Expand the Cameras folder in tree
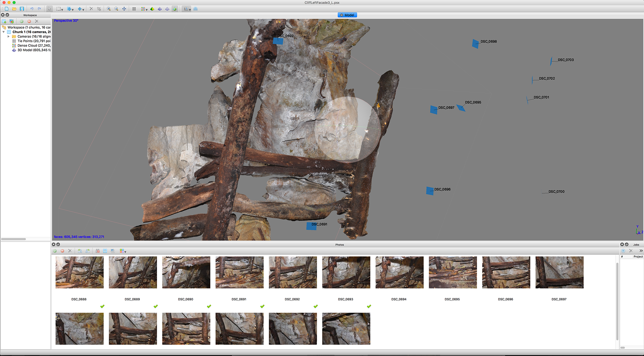 click(8, 37)
